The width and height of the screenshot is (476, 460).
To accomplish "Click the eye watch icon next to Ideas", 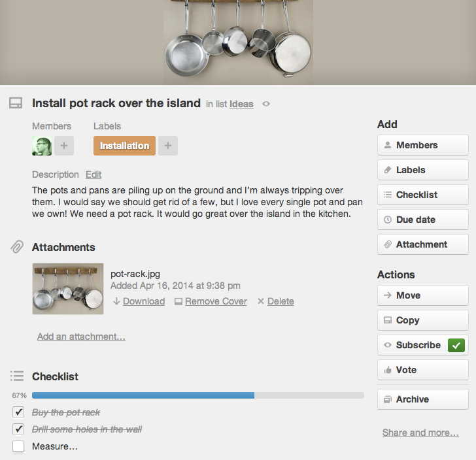I will pos(265,104).
